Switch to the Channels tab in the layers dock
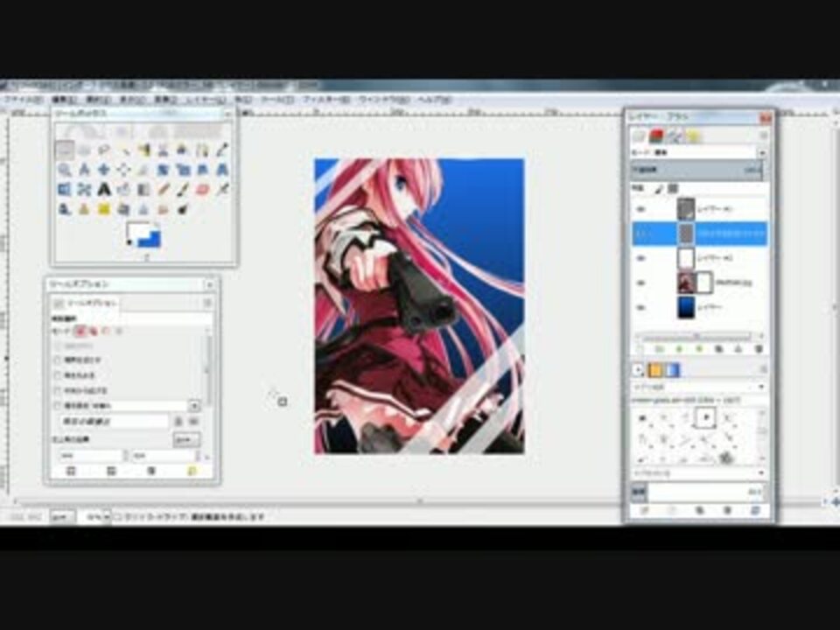The width and height of the screenshot is (840, 630). (657, 136)
